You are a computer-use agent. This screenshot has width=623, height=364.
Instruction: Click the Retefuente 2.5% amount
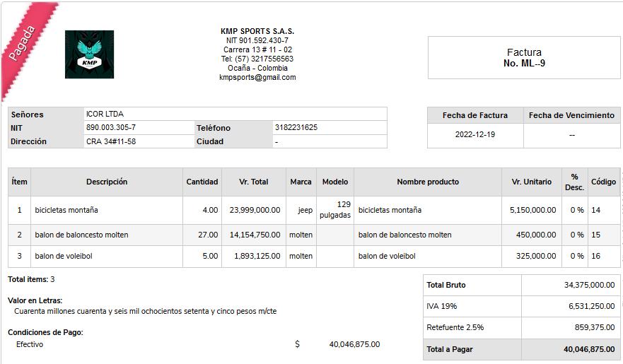coord(595,327)
